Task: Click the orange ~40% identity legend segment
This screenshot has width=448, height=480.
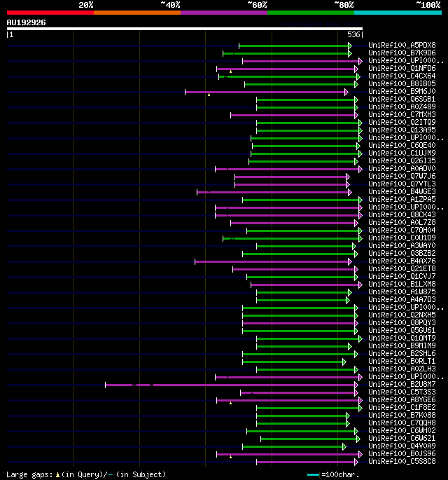Action: coord(137,13)
